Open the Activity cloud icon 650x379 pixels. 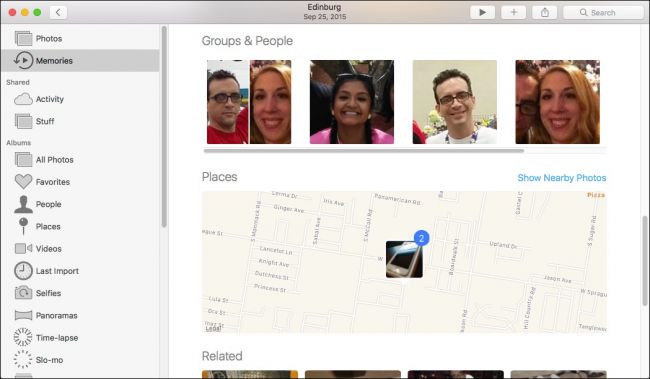coord(23,99)
